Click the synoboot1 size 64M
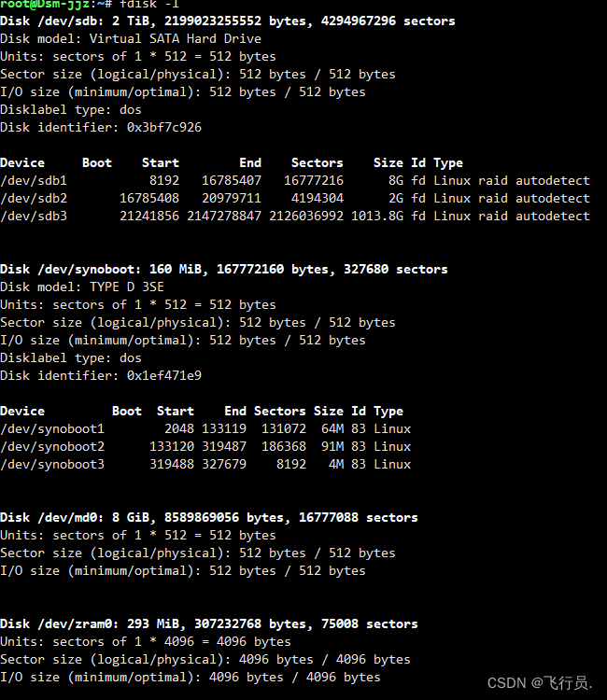This screenshot has width=607, height=700. coord(332,429)
